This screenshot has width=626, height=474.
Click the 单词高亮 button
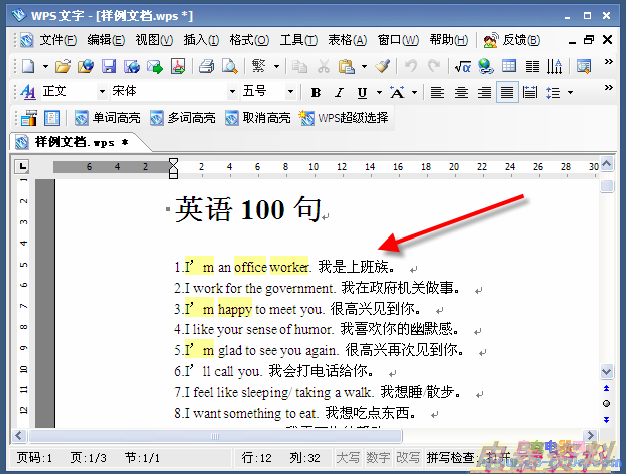[110, 117]
